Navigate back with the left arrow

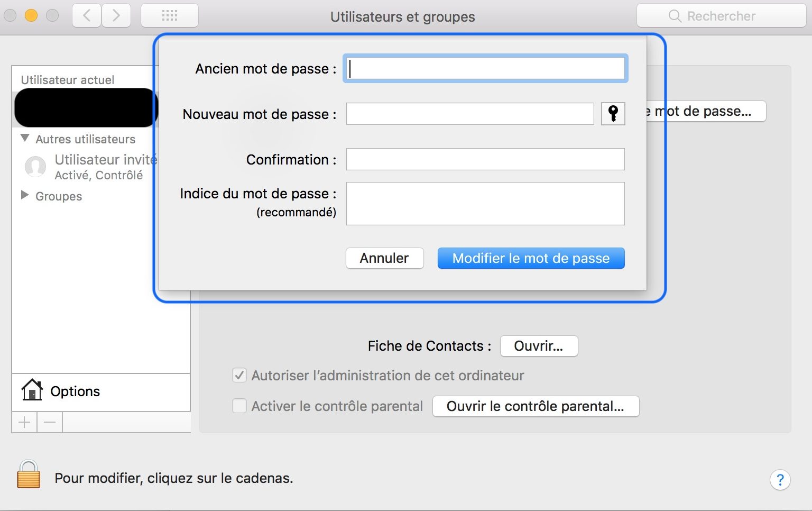click(x=86, y=15)
